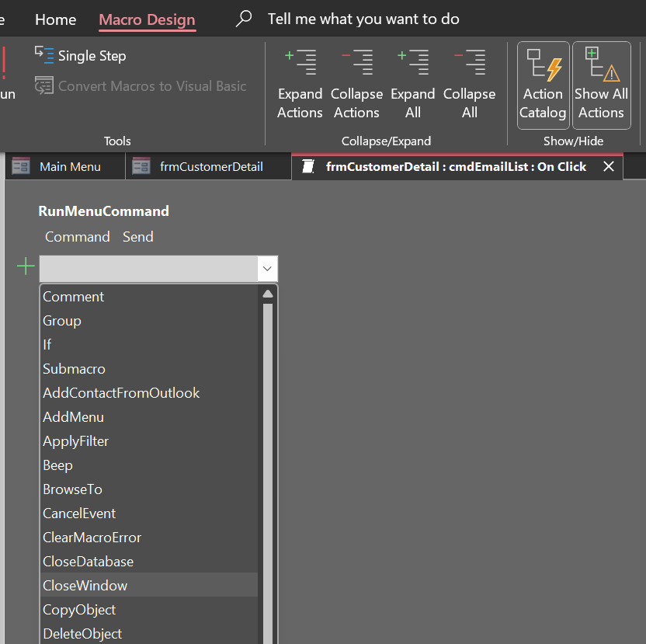Open the Home ribbon tab
Screen dimensions: 646x644
pyautogui.click(x=56, y=19)
